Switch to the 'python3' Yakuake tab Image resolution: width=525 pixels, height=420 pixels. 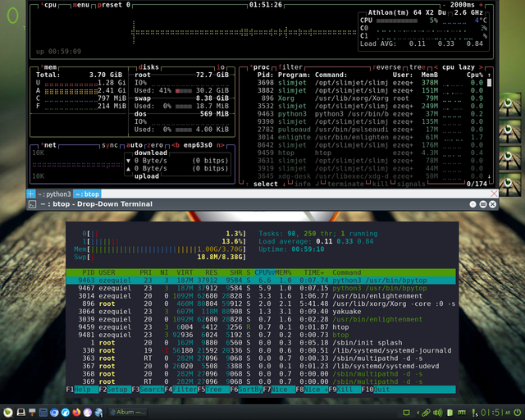[x=54, y=194]
